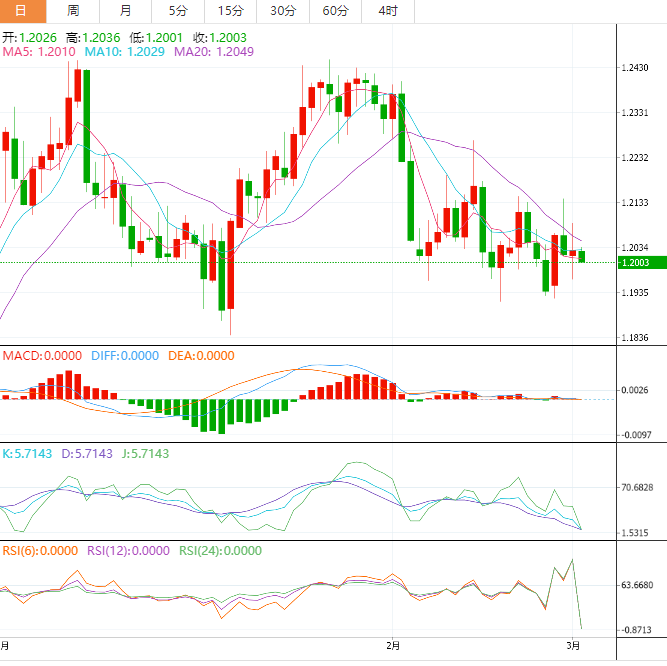Select the 4时 (4-hour) tab
This screenshot has width=667, height=666.
point(387,11)
